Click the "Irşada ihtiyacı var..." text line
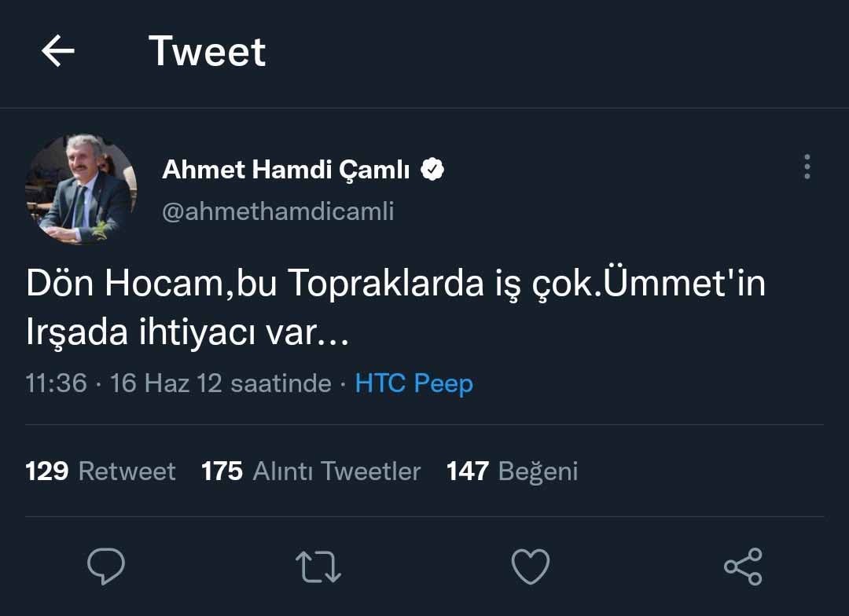Image resolution: width=849 pixels, height=616 pixels. coord(186,333)
